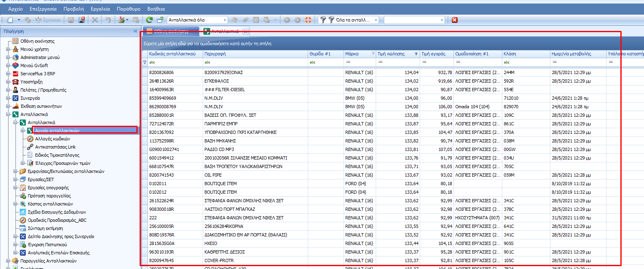Select Ειδικός Τιμοκατάλογος in the tree
The image size is (644, 269).
click(x=57, y=155)
